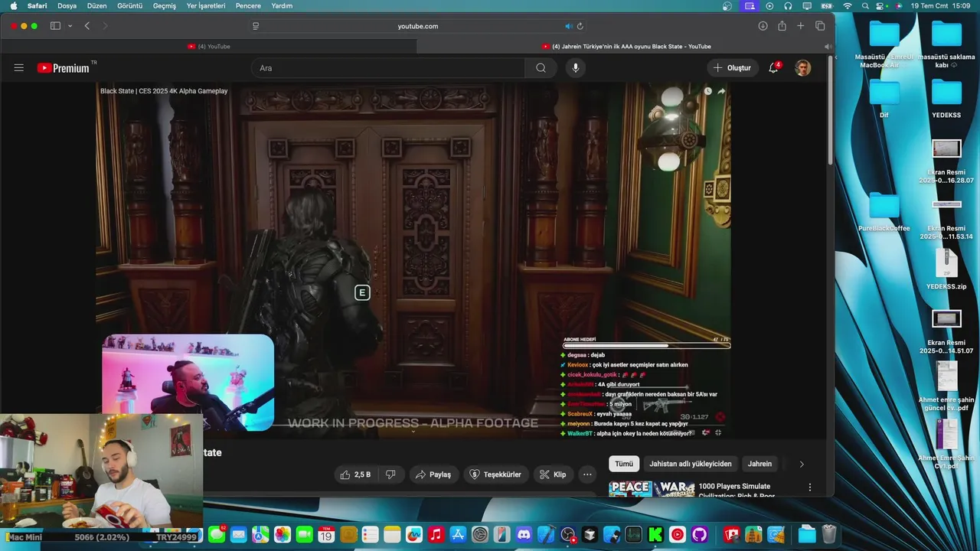Click the page settings icon in address bar
Viewport: 980px width, 551px height.
coord(256,26)
